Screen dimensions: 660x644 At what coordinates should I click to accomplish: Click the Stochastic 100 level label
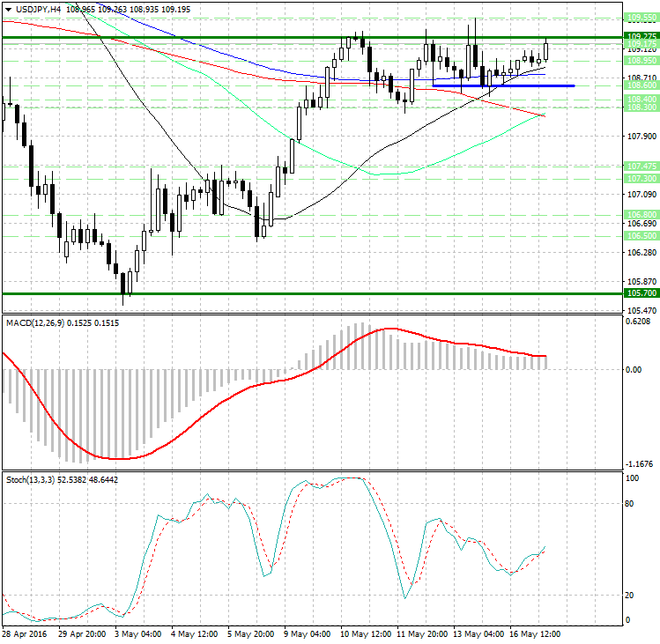point(632,478)
